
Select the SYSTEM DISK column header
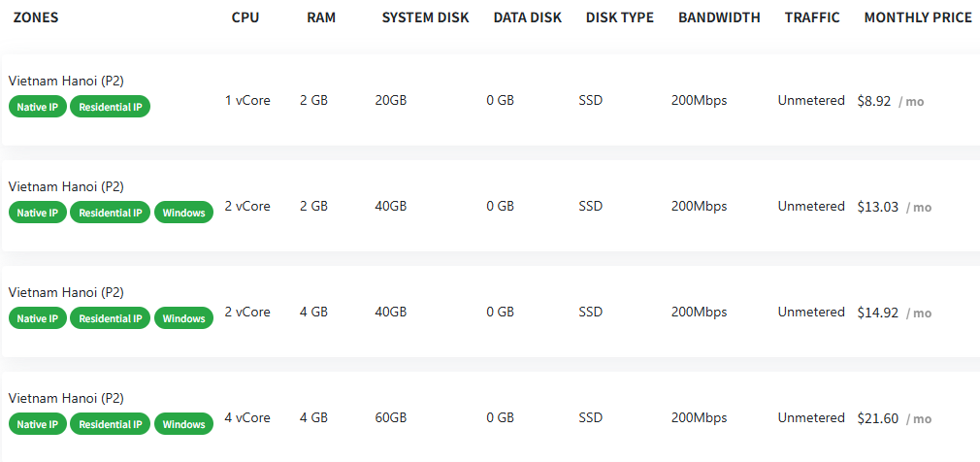click(425, 17)
